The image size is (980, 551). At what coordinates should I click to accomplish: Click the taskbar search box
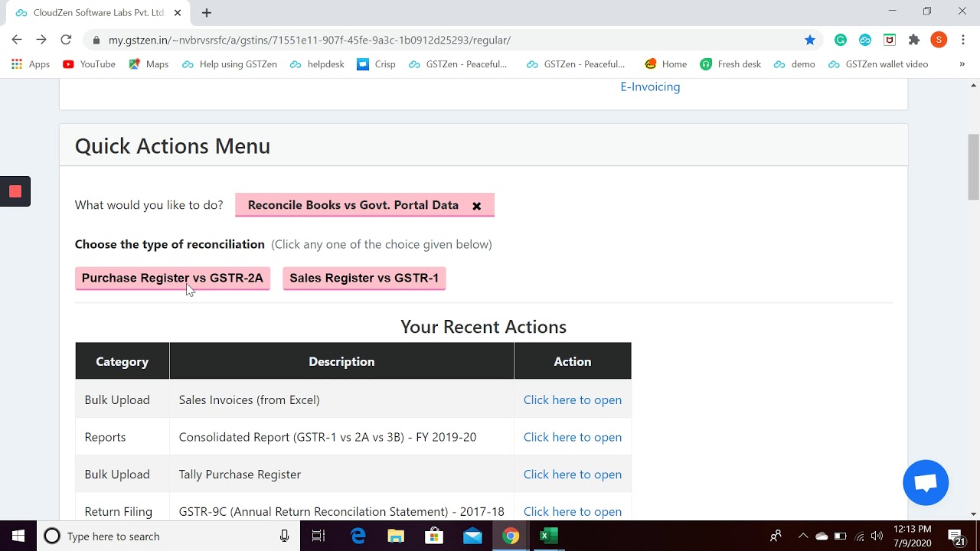168,536
